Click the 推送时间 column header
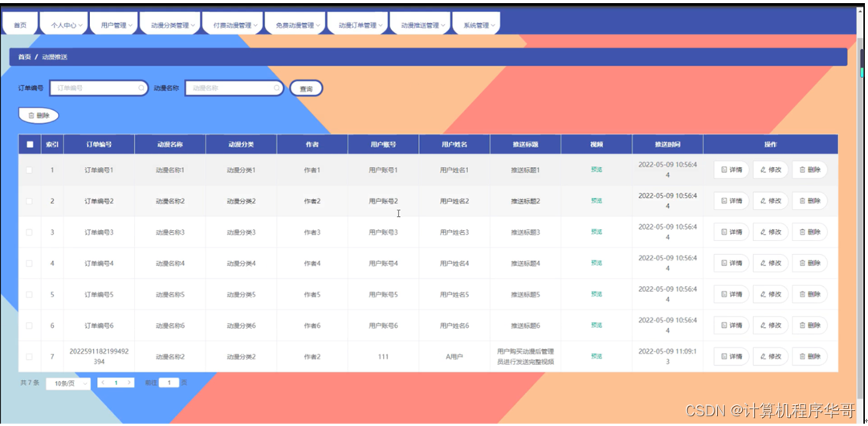This screenshot has width=868, height=426. 667,144
